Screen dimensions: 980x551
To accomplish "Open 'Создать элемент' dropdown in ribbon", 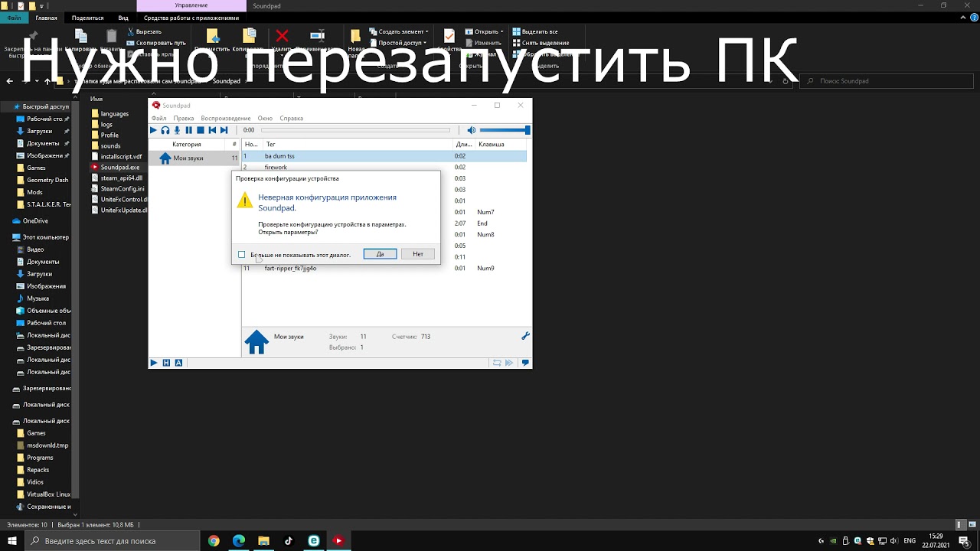I will (x=397, y=31).
